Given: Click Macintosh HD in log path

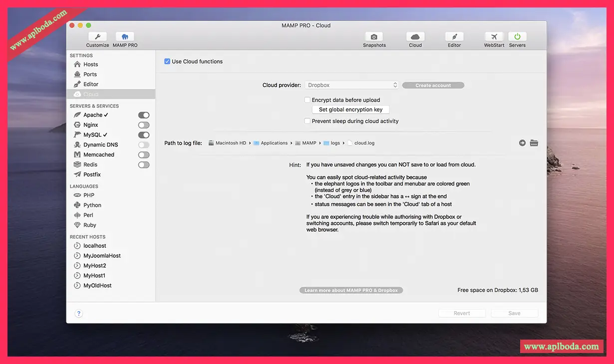Looking at the screenshot, I should click(x=227, y=143).
